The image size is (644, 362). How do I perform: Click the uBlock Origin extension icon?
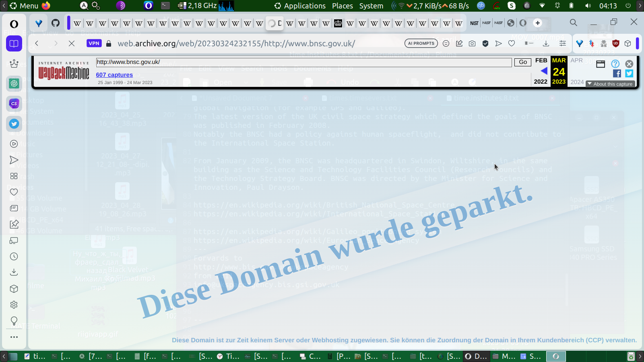click(x=616, y=43)
